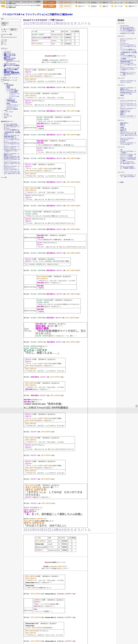Click 検索する button beside the tag search field
The image size is (138, 644).
13,30
